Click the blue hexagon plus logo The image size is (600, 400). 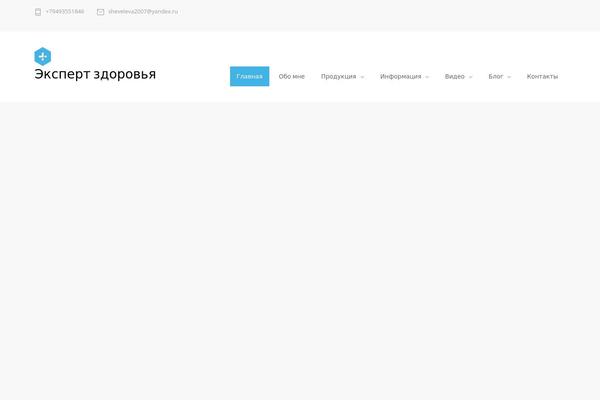pyautogui.click(x=42, y=56)
